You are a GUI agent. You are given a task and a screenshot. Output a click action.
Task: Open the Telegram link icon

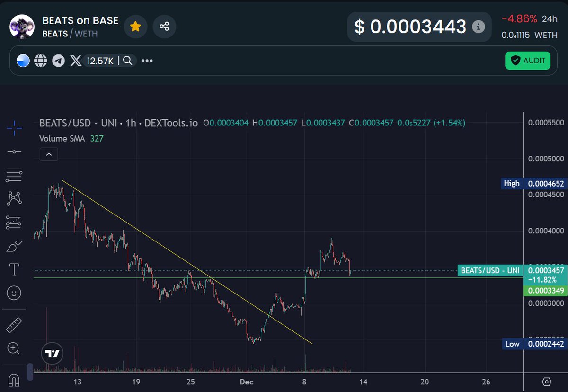[x=58, y=61]
